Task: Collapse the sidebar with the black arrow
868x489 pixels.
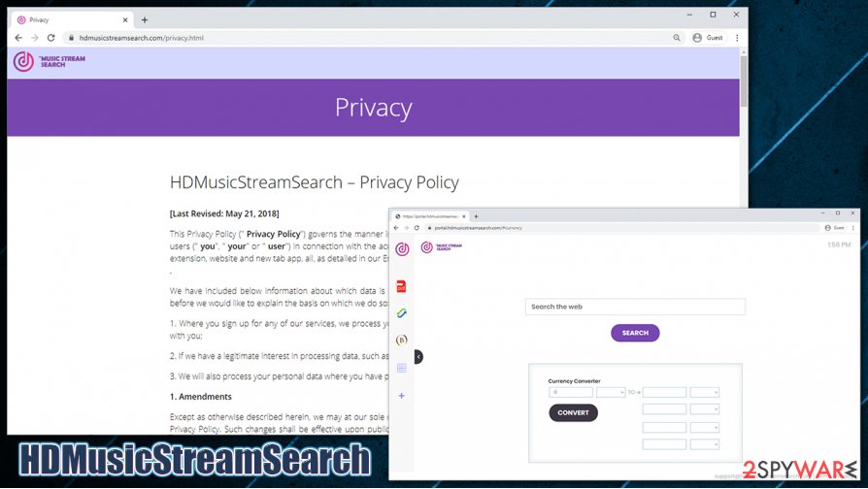Action: (418, 357)
